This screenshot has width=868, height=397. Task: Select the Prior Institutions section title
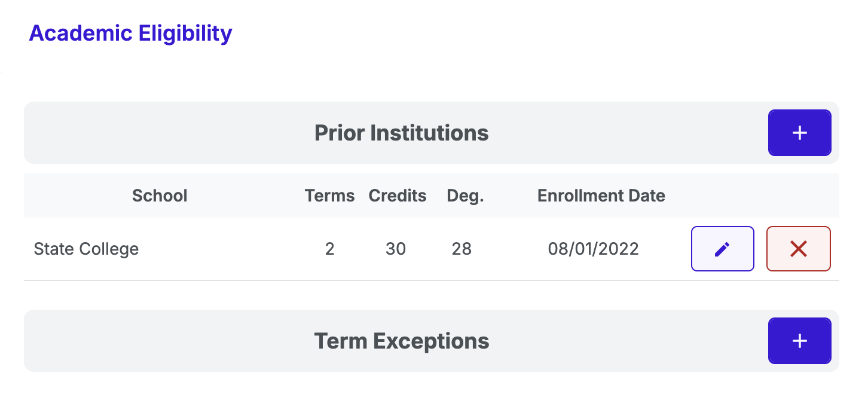(401, 133)
